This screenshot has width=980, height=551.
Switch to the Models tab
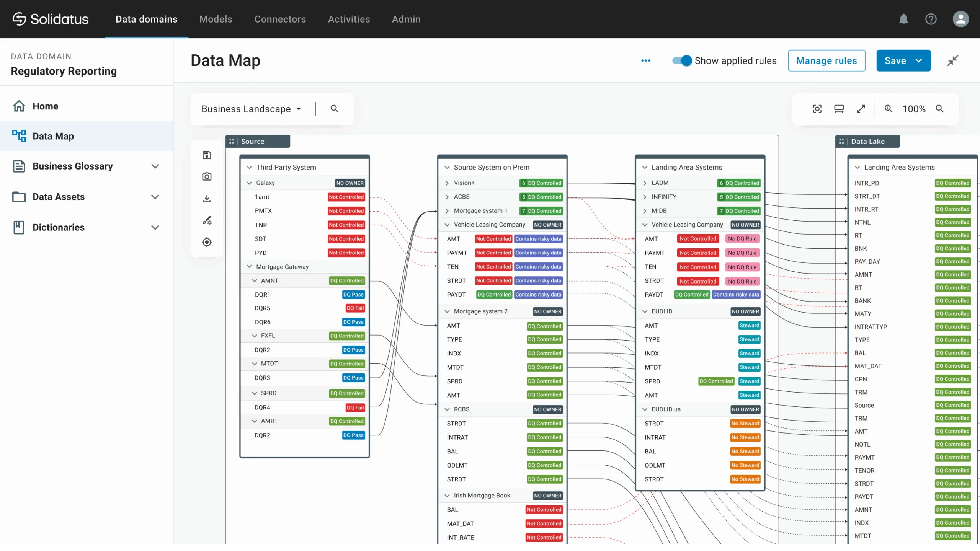[216, 19]
